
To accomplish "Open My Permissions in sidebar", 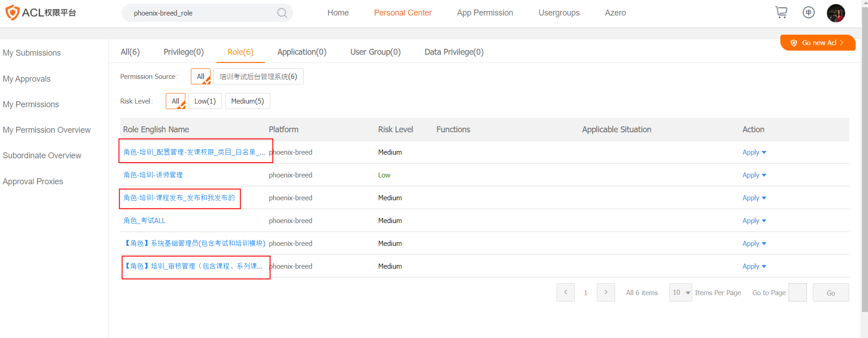I will click(x=31, y=104).
